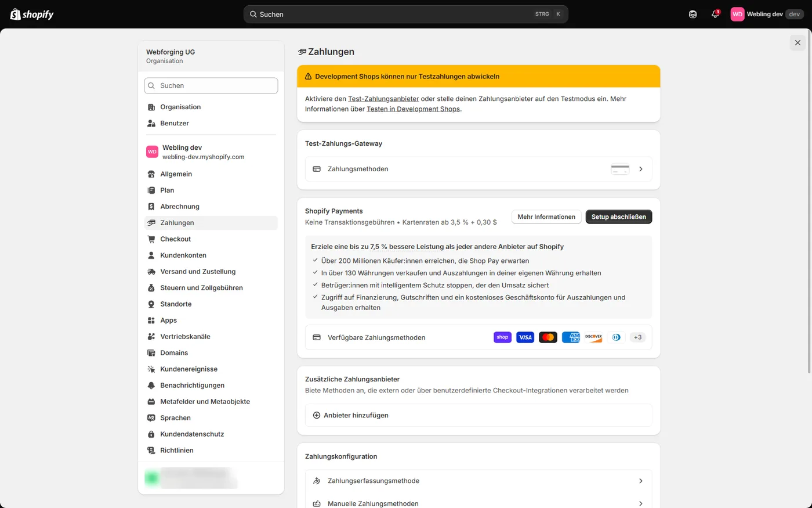Click the American Express badge
This screenshot has height=508, width=812.
coord(571,337)
